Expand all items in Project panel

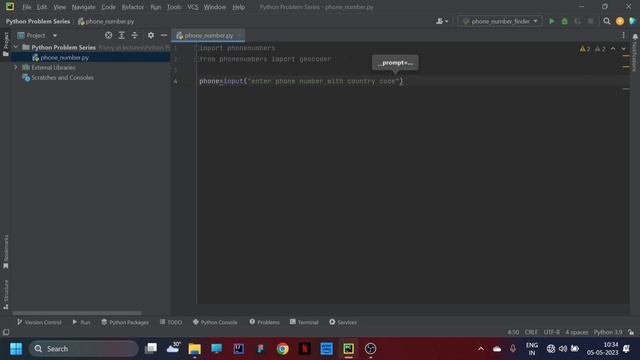pyautogui.click(x=122, y=36)
